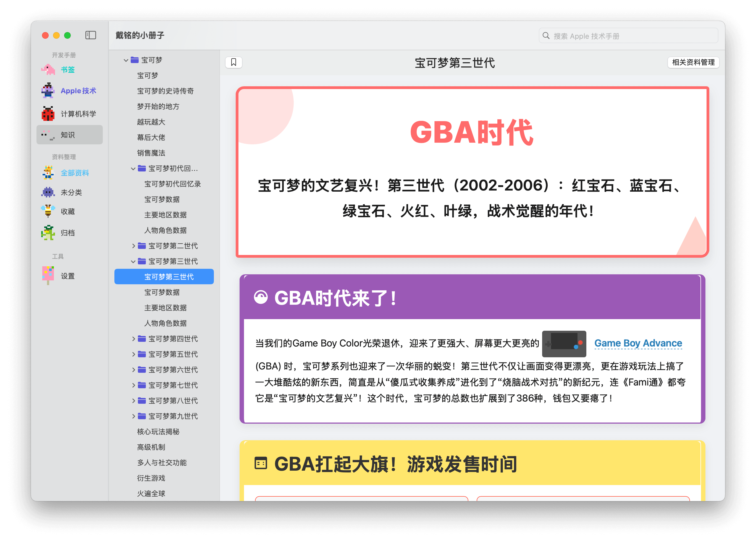756x542 pixels.
Task: Expand the 宝可梦第二世代 folder chevron
Action: [x=133, y=246]
